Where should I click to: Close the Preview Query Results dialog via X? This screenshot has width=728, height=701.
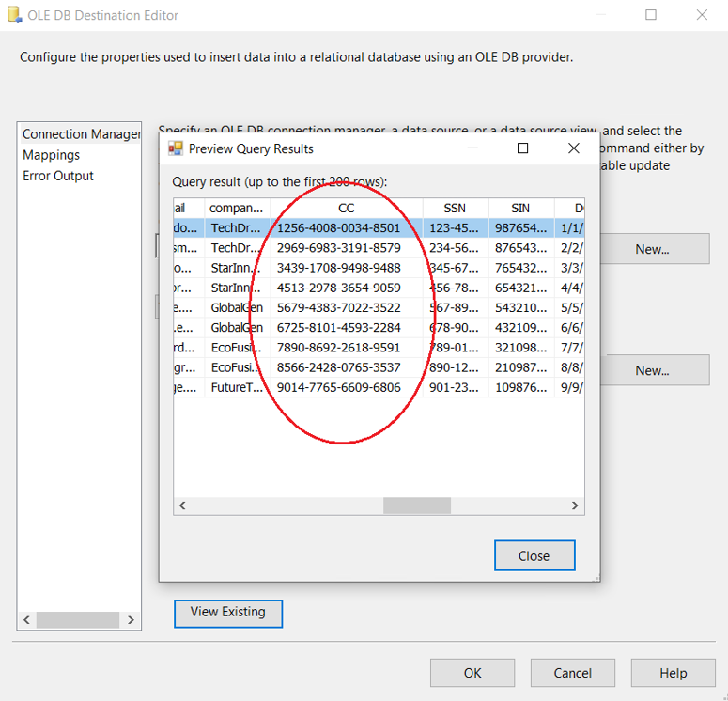pyautogui.click(x=573, y=148)
